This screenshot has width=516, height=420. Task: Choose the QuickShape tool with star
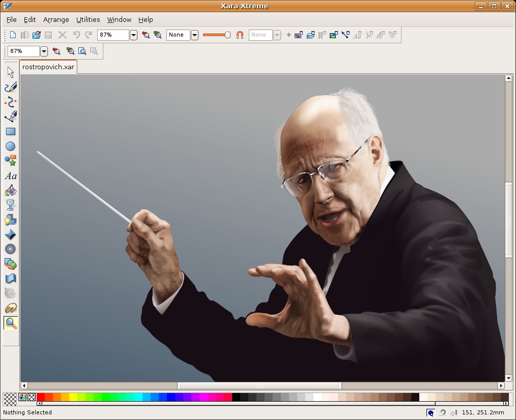(11, 161)
